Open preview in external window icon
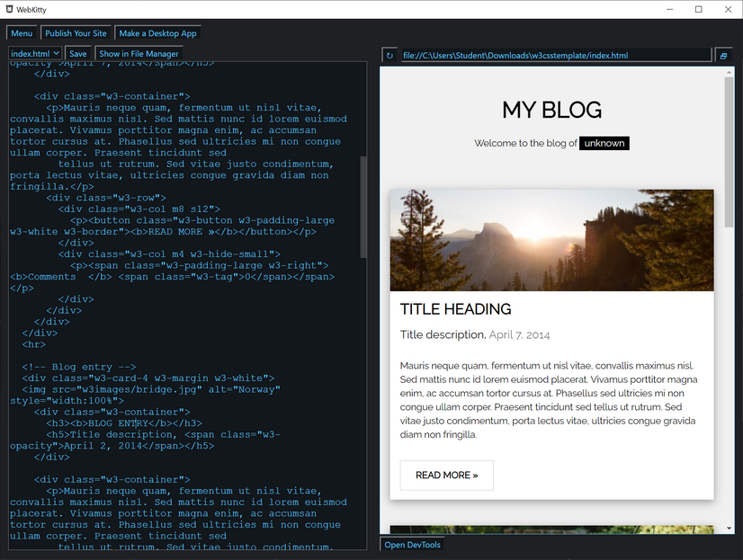This screenshot has height=560, width=743. [x=723, y=56]
